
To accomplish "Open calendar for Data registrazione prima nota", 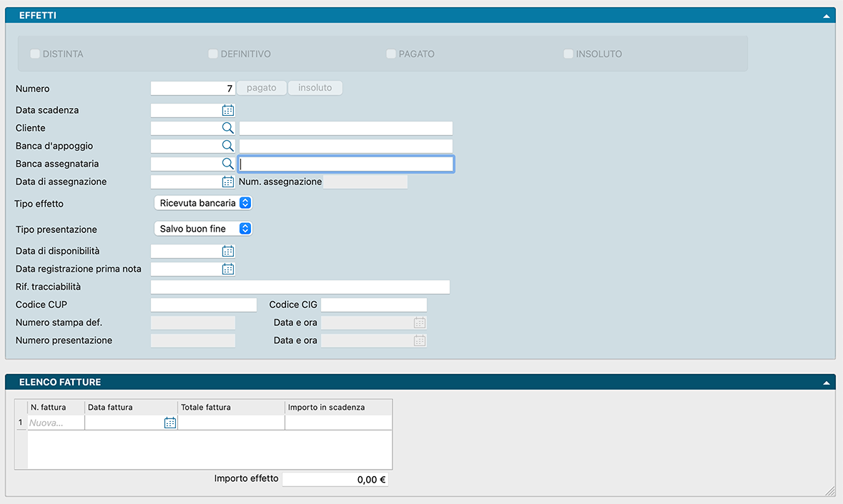I will coord(228,269).
